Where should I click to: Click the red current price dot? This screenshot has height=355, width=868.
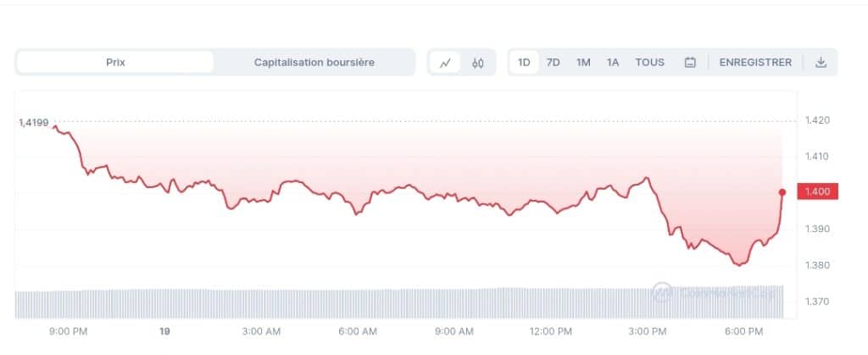[x=782, y=192]
